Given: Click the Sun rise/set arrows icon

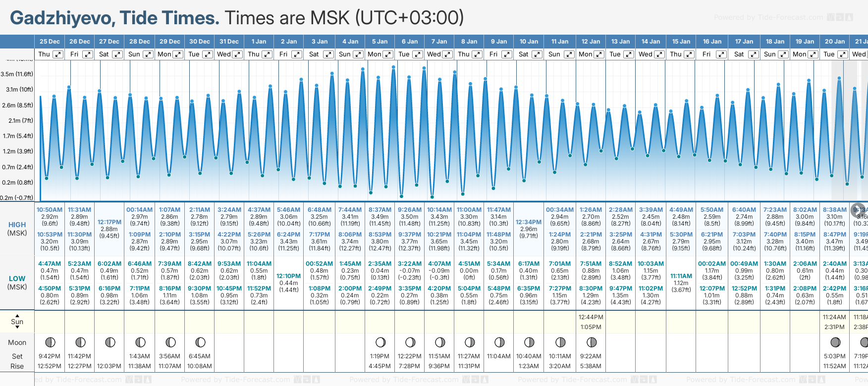Looking at the screenshot, I should click(x=17, y=321).
